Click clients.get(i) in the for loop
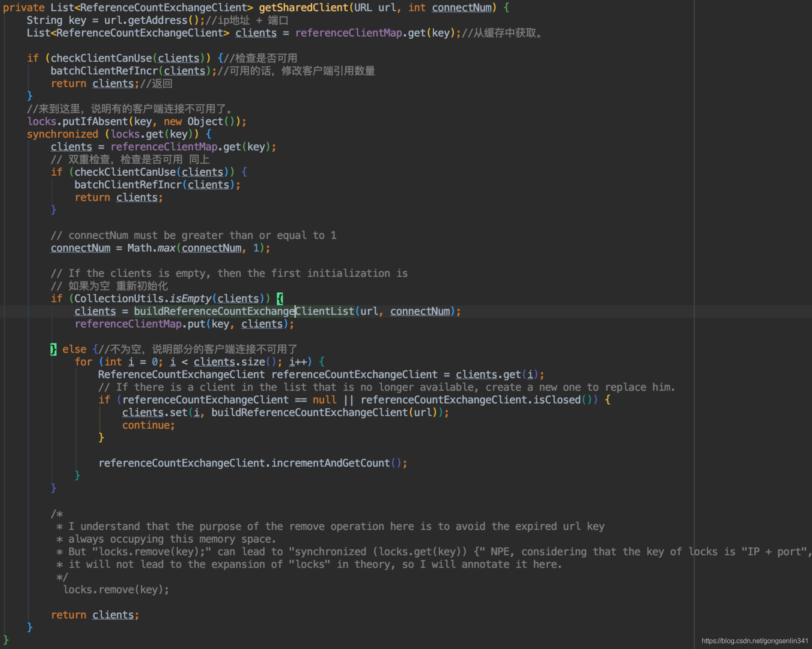Viewport: 812px width, 649px height. (x=497, y=375)
